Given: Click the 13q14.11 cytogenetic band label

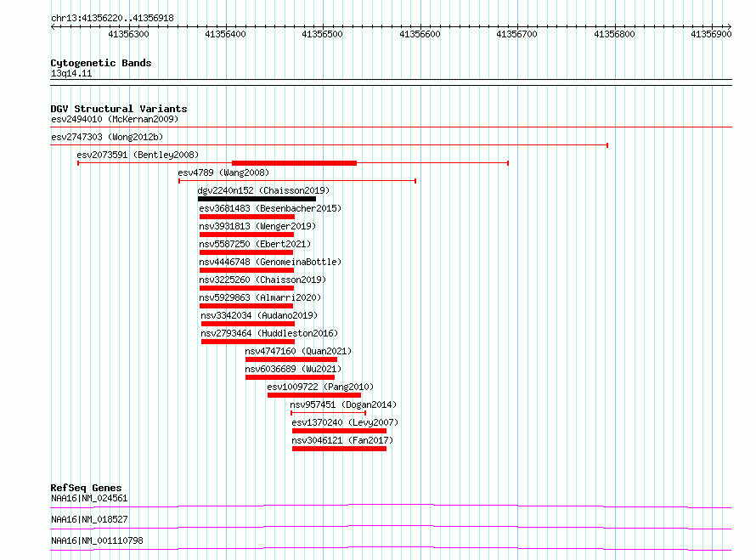Looking at the screenshot, I should [x=71, y=73].
